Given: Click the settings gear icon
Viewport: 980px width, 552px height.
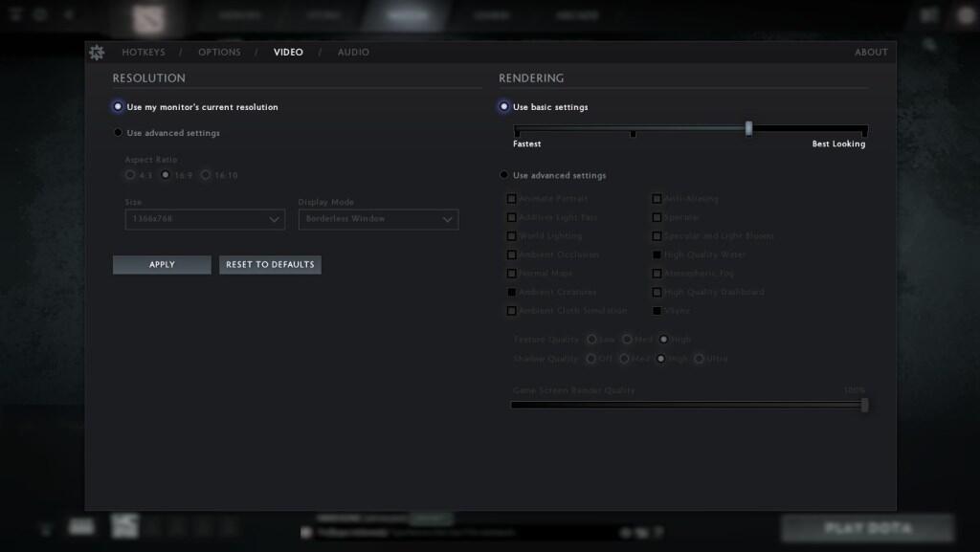Looking at the screenshot, I should [x=97, y=53].
